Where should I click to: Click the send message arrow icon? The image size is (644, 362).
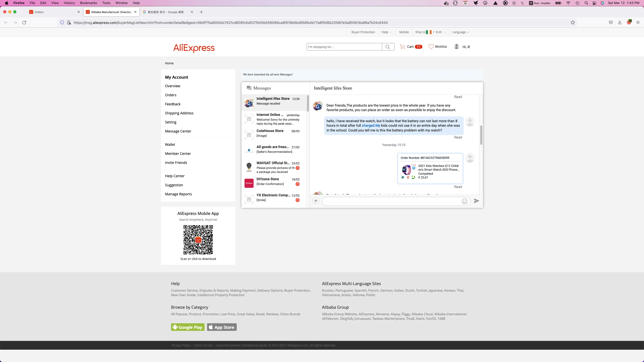(x=476, y=201)
